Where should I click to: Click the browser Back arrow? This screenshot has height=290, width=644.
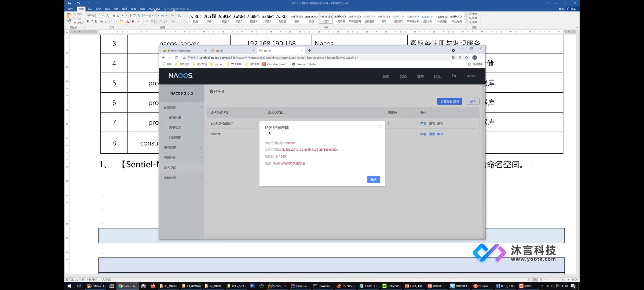pos(163,57)
